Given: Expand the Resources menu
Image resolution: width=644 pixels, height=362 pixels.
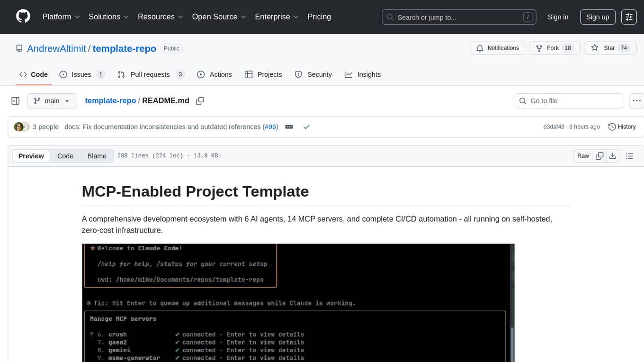Looking at the screenshot, I should [161, 17].
